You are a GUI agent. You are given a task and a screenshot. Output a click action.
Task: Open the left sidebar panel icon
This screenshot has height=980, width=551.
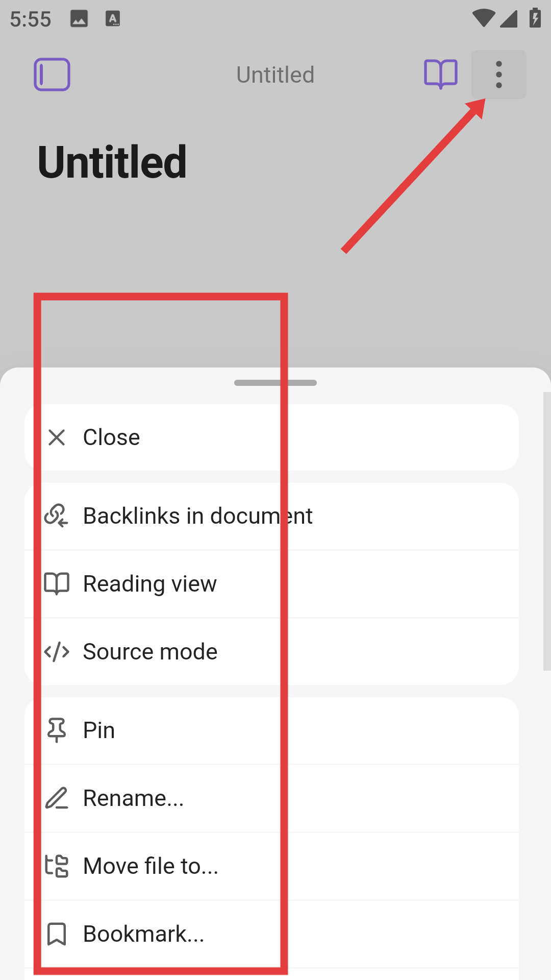(x=52, y=75)
